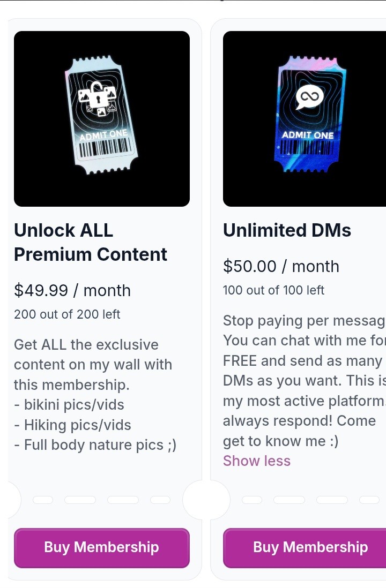Click the Unlimited DMs title
This screenshot has width=386, height=588.
pos(287,230)
